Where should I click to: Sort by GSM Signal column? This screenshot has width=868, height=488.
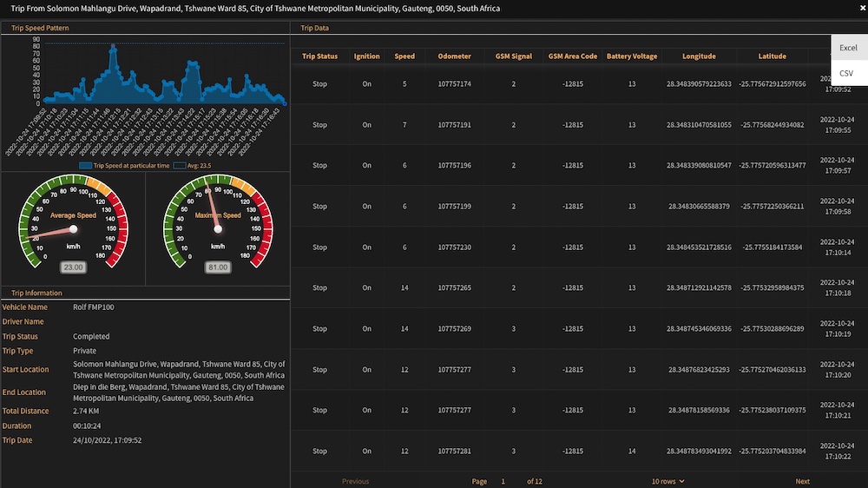point(513,56)
